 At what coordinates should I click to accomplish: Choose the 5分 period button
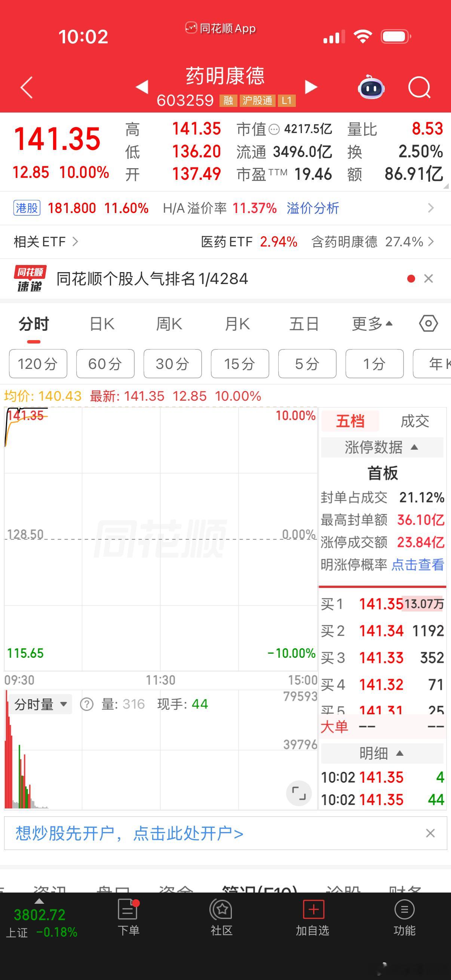tap(307, 364)
